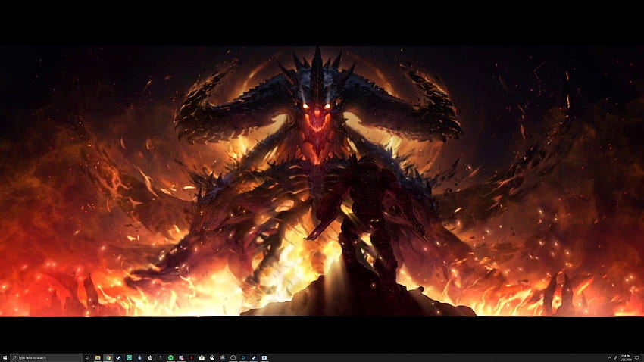This screenshot has height=362, width=644.
Task: Open Spotify from the taskbar
Action: pos(170,358)
